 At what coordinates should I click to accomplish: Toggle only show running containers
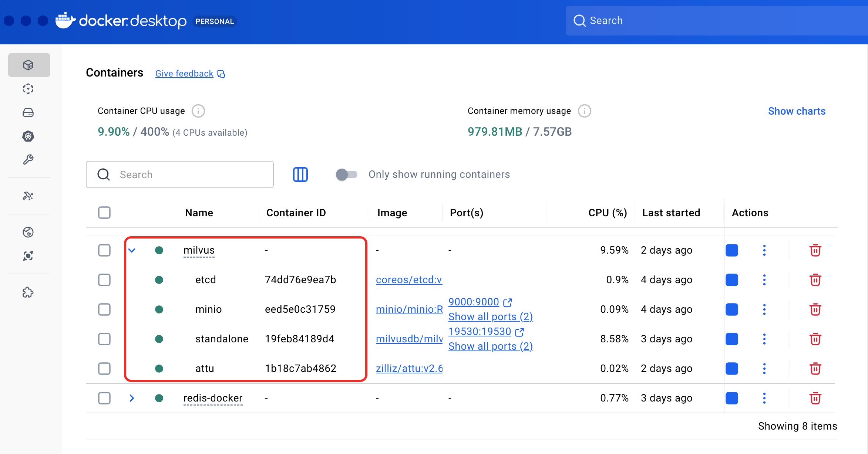[x=346, y=175]
